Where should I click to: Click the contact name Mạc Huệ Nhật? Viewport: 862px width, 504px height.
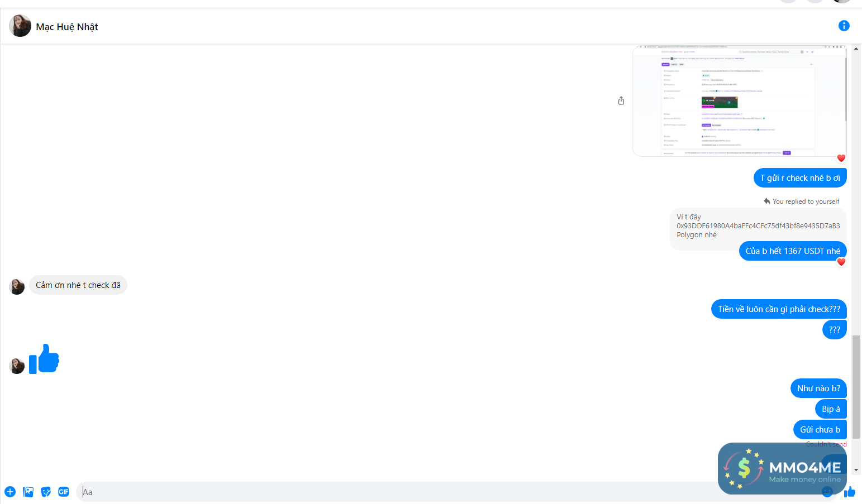coord(67,27)
